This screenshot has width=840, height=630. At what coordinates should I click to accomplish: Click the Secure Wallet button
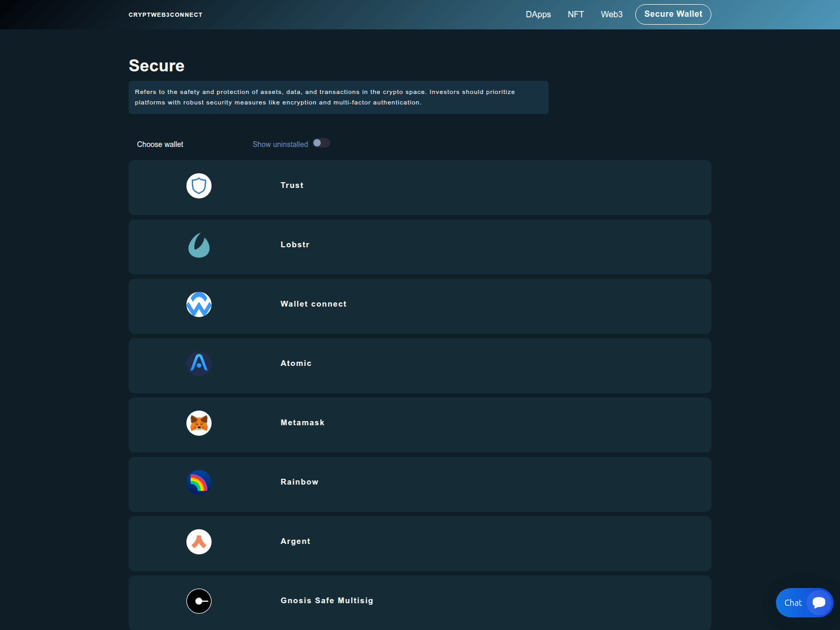pos(673,14)
